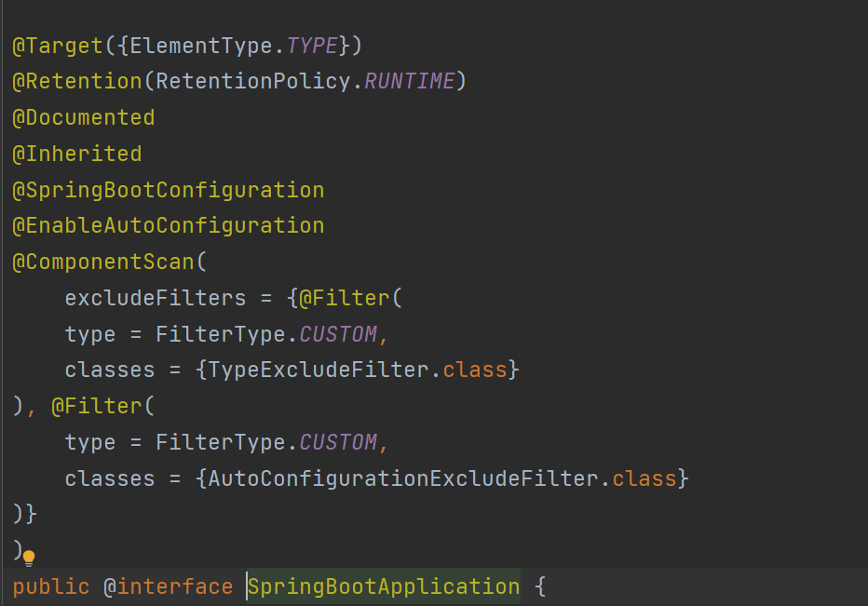Click the first FilterType.CUSTOM constant

pos(266,334)
